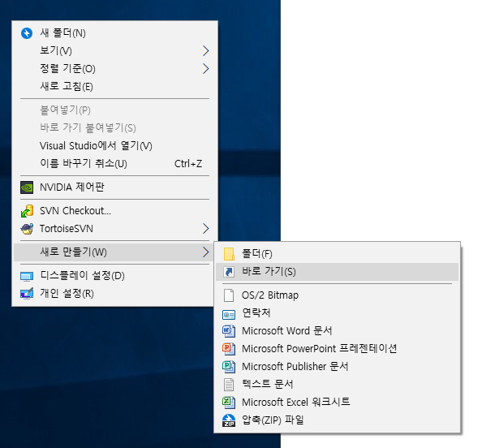Select 새 폴더(N) menu entry

click(114, 33)
